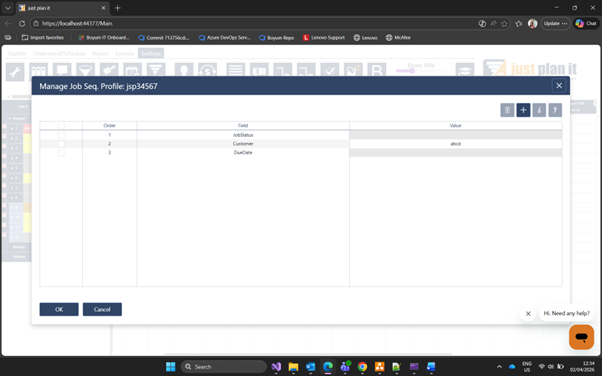Refresh the page

[22, 23]
